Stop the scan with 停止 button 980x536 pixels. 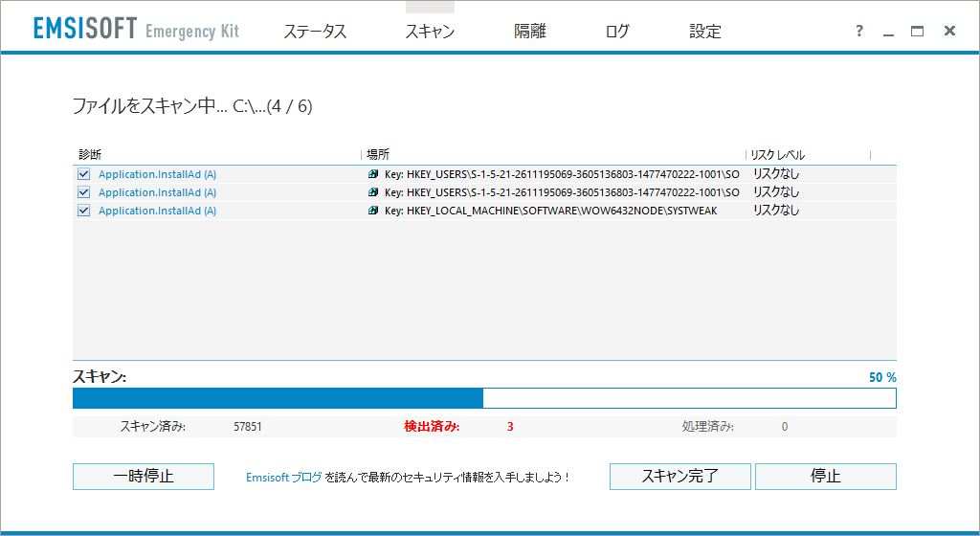[826, 477]
